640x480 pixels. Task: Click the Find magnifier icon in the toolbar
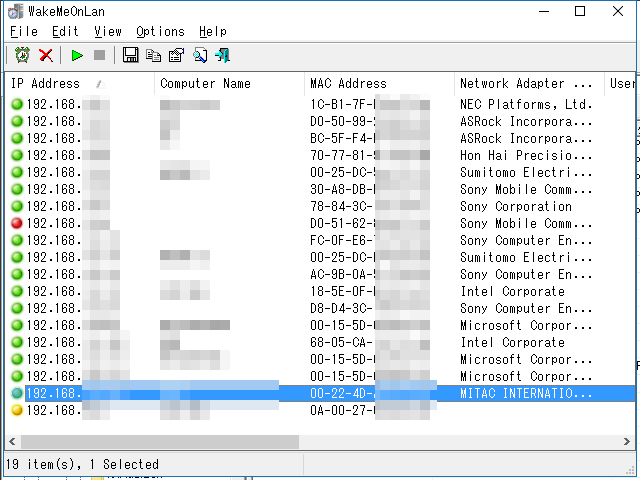tap(200, 55)
